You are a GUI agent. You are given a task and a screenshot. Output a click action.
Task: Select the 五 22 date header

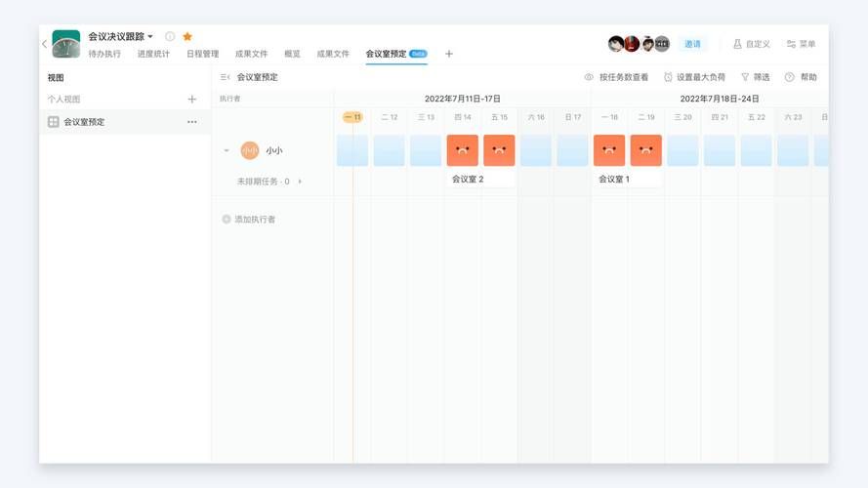tap(756, 117)
